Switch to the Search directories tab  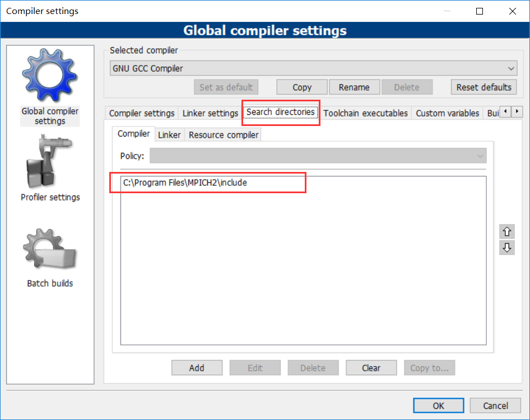[x=280, y=112]
